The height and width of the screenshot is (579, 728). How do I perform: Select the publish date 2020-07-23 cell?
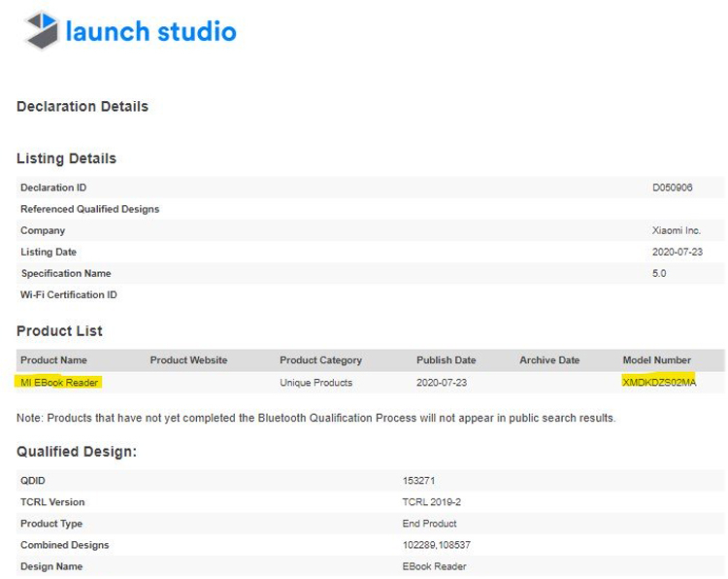(x=442, y=383)
